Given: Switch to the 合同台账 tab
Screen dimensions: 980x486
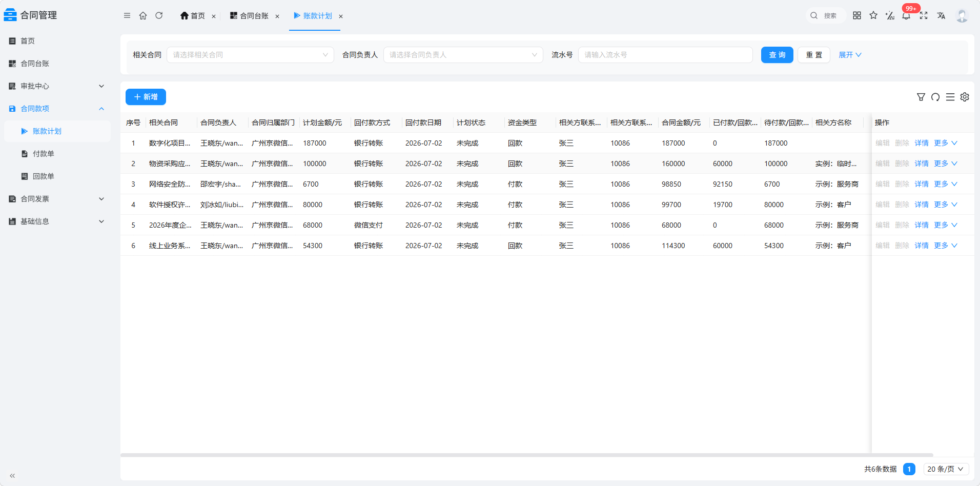Looking at the screenshot, I should pyautogui.click(x=254, y=16).
